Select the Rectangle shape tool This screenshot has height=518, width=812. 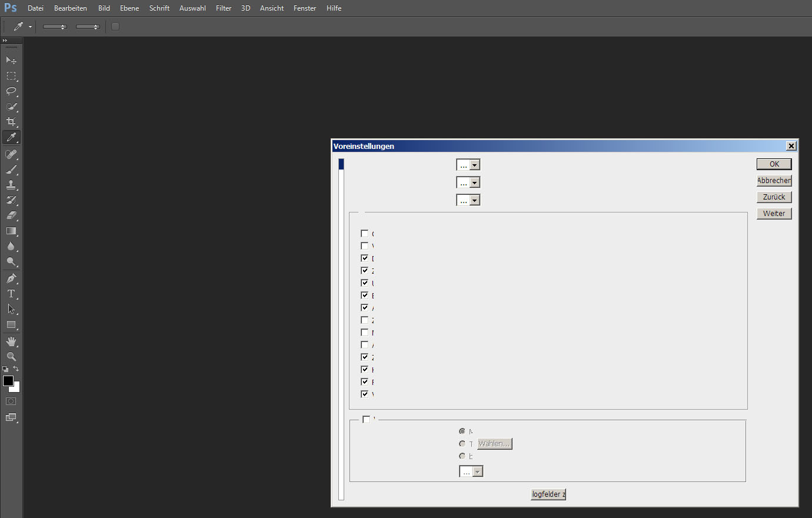(11, 324)
